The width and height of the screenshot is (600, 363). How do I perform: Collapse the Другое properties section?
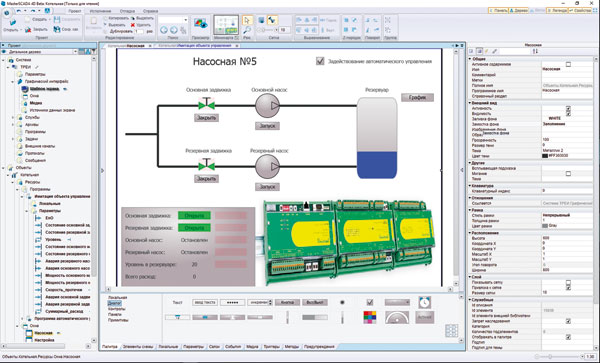click(470, 163)
